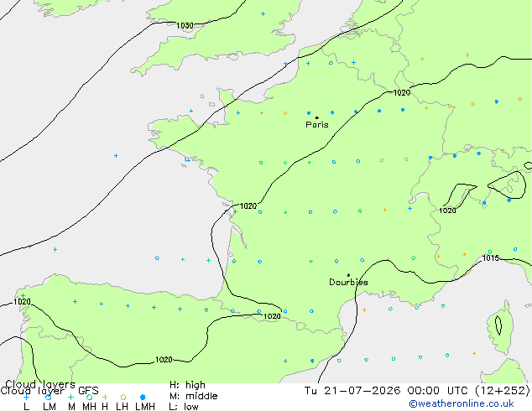Click the forecast date 'Tu 21-07-2026 00:00 UTC'
532x411 pixels.
tap(388, 391)
